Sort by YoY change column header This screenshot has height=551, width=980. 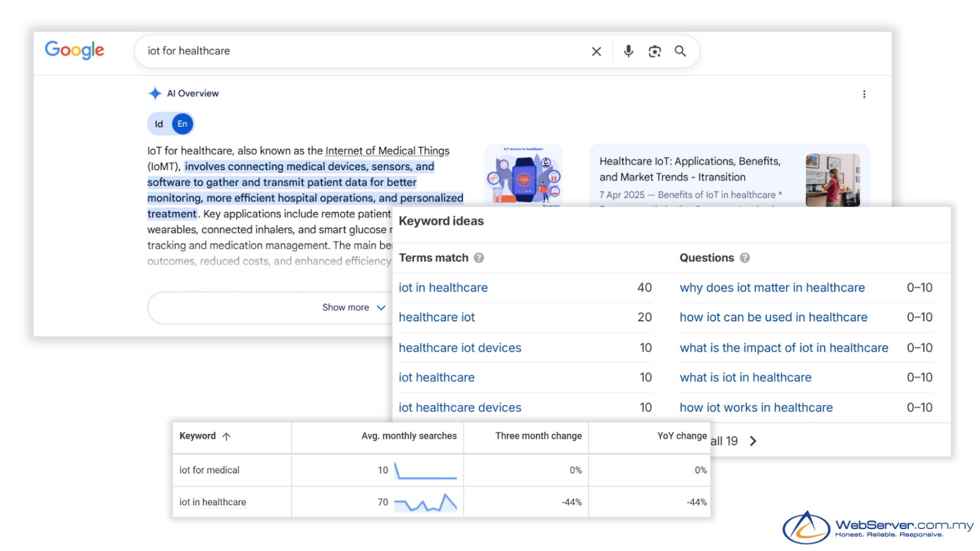coord(681,436)
